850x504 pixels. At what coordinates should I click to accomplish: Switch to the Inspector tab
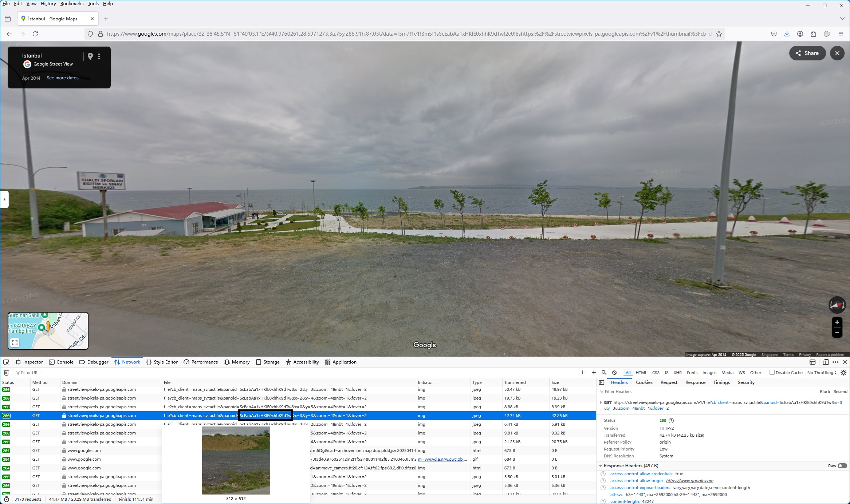pyautogui.click(x=29, y=362)
